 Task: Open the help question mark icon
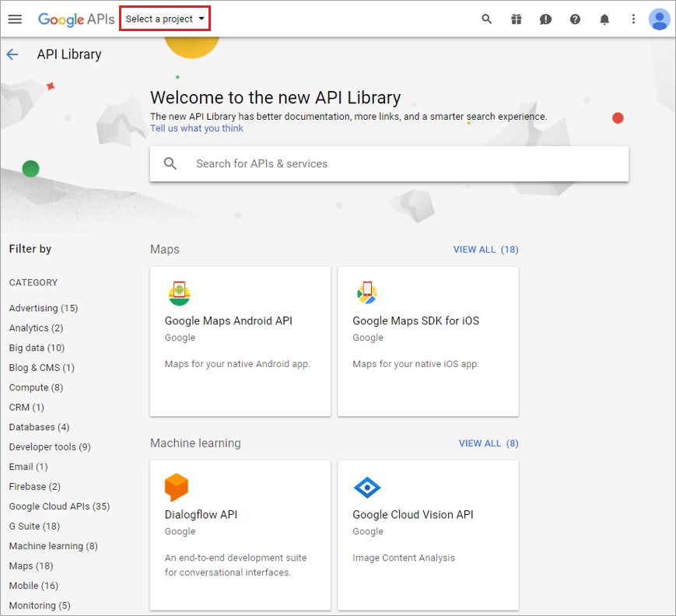coord(575,19)
